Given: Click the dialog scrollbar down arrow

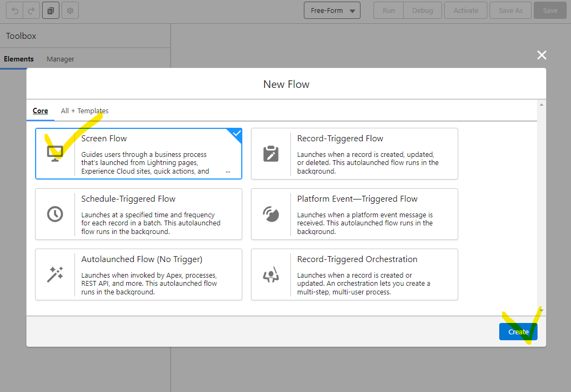Looking at the screenshot, I should [x=541, y=311].
